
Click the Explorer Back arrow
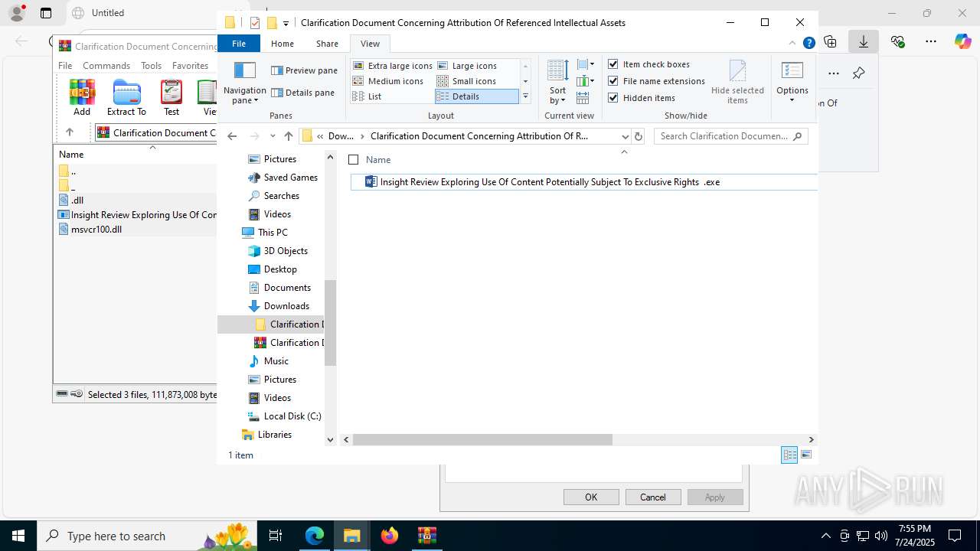click(x=232, y=136)
